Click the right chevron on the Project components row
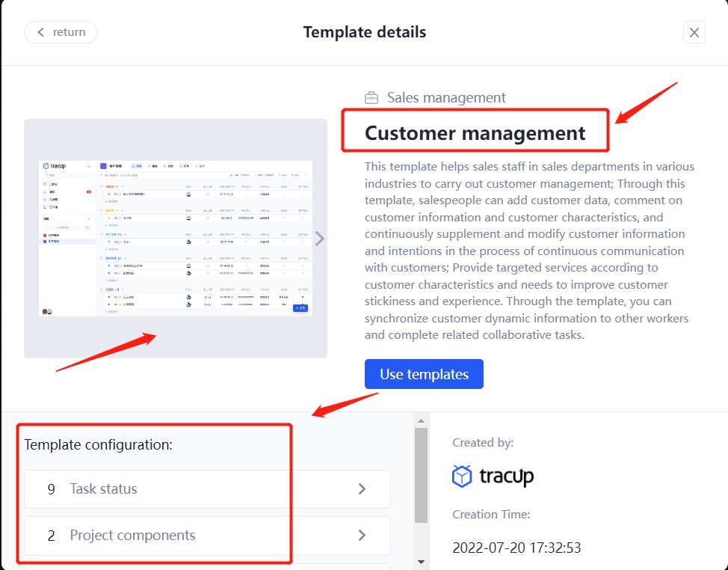728x570 pixels. tap(362, 536)
